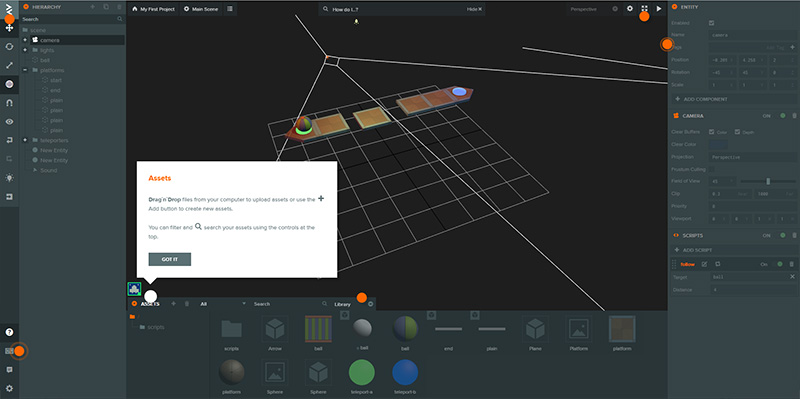Open the help question-mark icon
800x399 pixels.
click(x=9, y=332)
